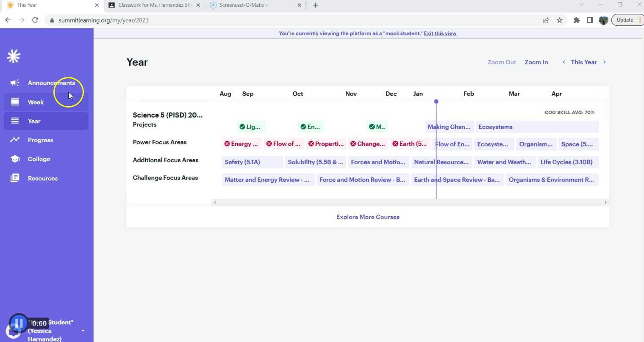Go to the previous year arrow
644x342 pixels.
coord(563,62)
